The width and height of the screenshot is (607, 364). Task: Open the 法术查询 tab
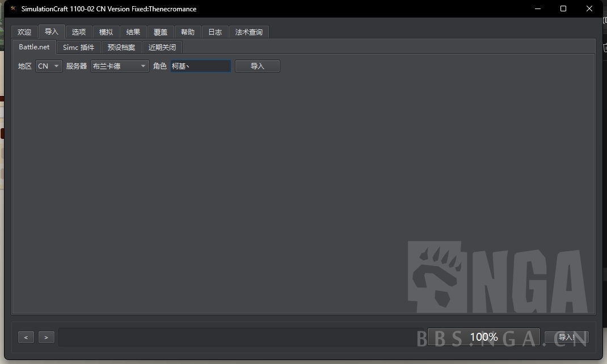click(248, 32)
